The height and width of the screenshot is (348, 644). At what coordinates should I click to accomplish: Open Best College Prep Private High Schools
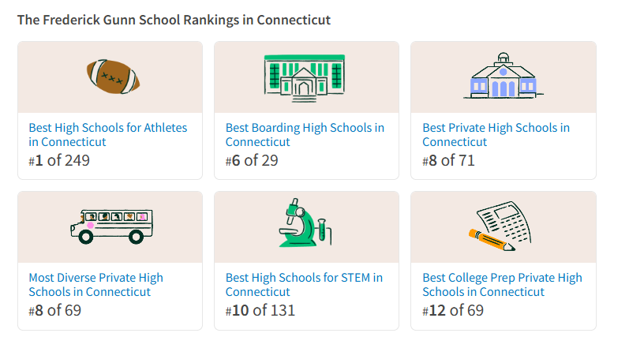tap(502, 285)
